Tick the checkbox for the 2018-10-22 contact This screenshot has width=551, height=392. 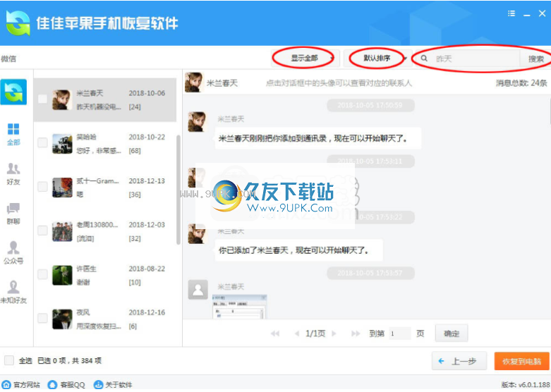point(42,142)
